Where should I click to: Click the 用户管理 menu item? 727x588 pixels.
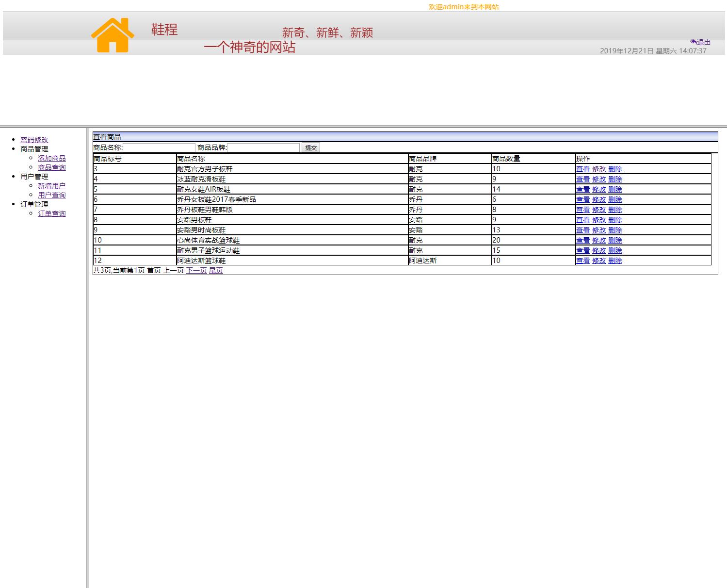pos(33,176)
